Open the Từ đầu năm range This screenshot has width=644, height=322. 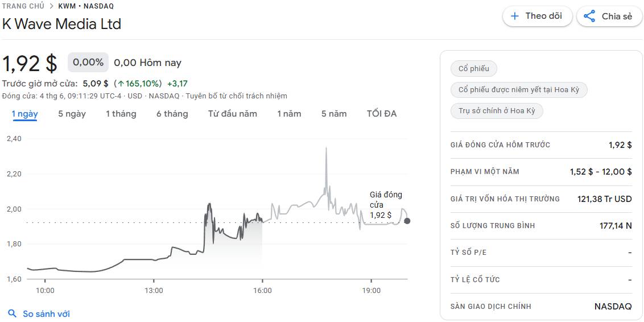coord(233,114)
